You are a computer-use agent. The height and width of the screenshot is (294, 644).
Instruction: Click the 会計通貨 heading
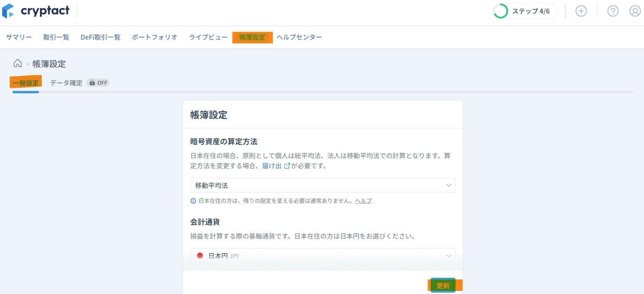pos(205,222)
